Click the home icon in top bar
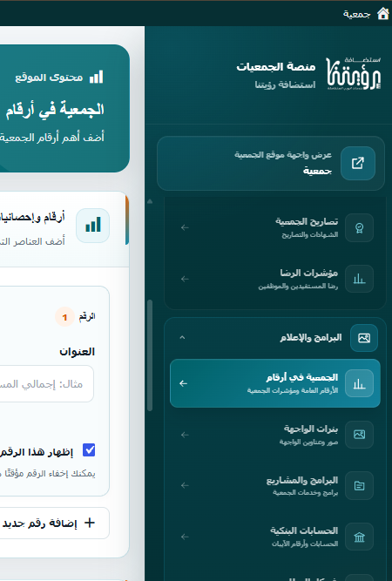This screenshot has height=581, width=392. point(383,14)
